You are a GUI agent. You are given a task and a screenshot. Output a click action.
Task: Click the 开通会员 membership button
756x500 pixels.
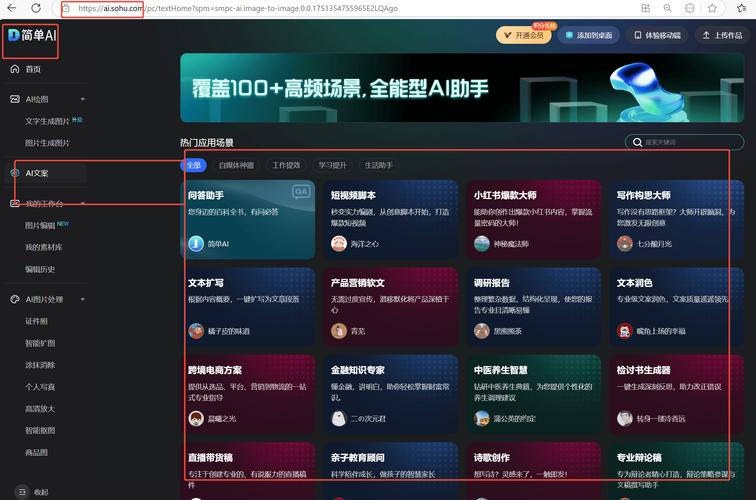click(x=524, y=35)
